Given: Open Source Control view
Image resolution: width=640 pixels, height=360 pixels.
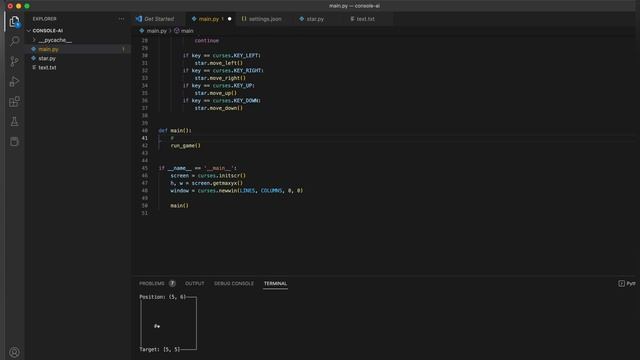Looking at the screenshot, I should click(x=14, y=61).
